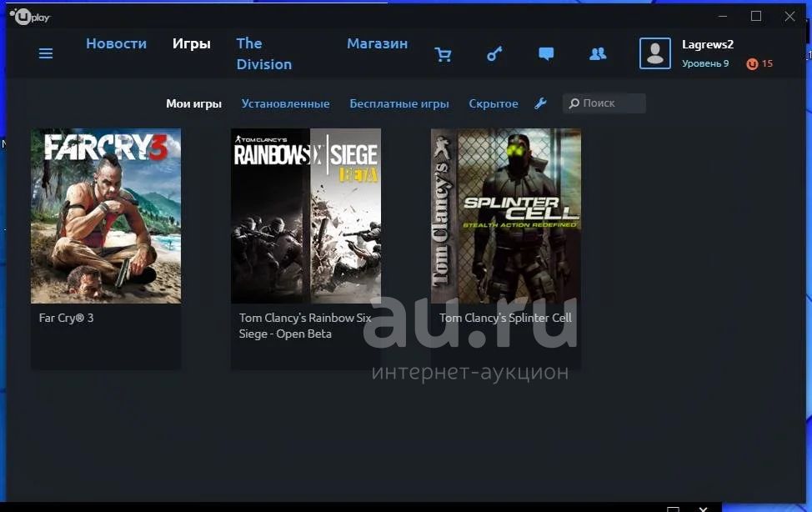View the Скрытое games list
Screen dimensions: 812x512
click(x=493, y=103)
